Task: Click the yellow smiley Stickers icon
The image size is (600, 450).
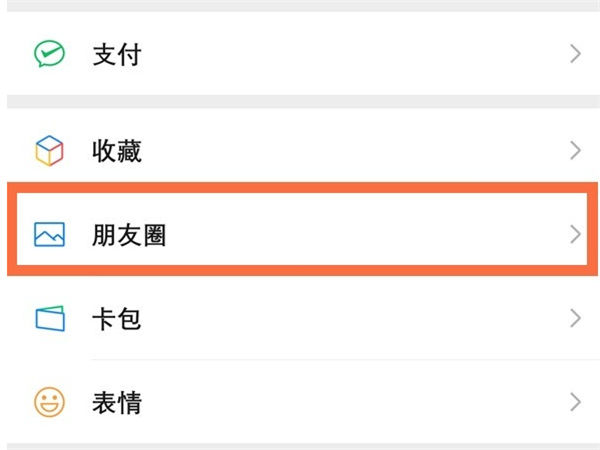Action: (x=48, y=403)
